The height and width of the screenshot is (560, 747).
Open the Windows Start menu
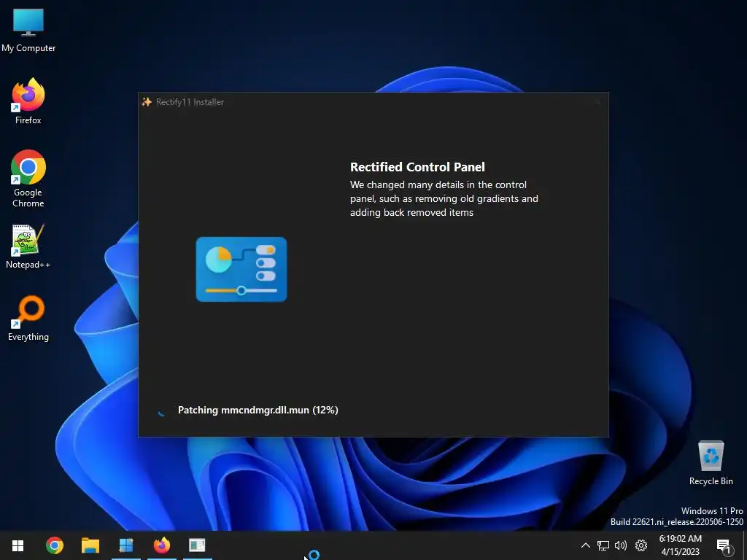(18, 545)
